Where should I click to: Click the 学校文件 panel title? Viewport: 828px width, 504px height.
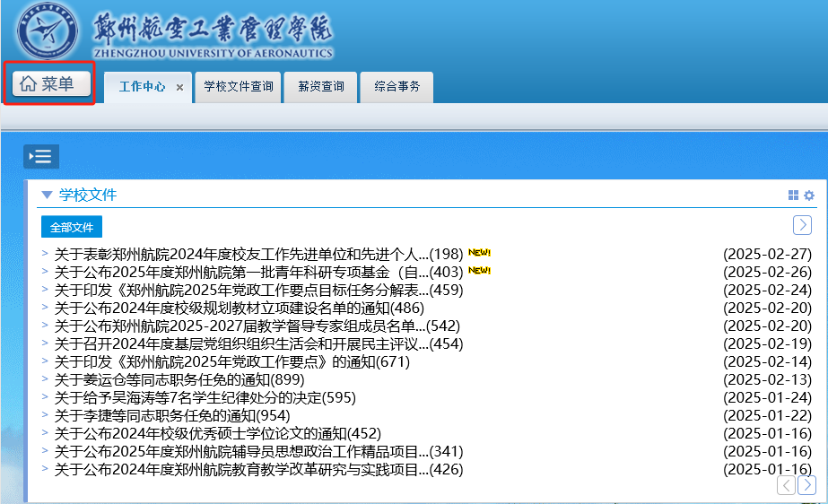(x=88, y=195)
